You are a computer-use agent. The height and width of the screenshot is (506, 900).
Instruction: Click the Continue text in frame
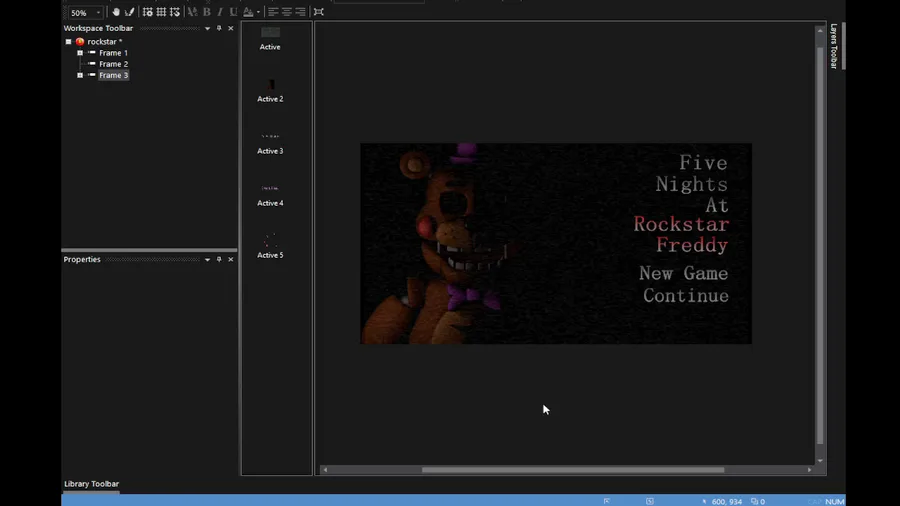[x=686, y=295]
